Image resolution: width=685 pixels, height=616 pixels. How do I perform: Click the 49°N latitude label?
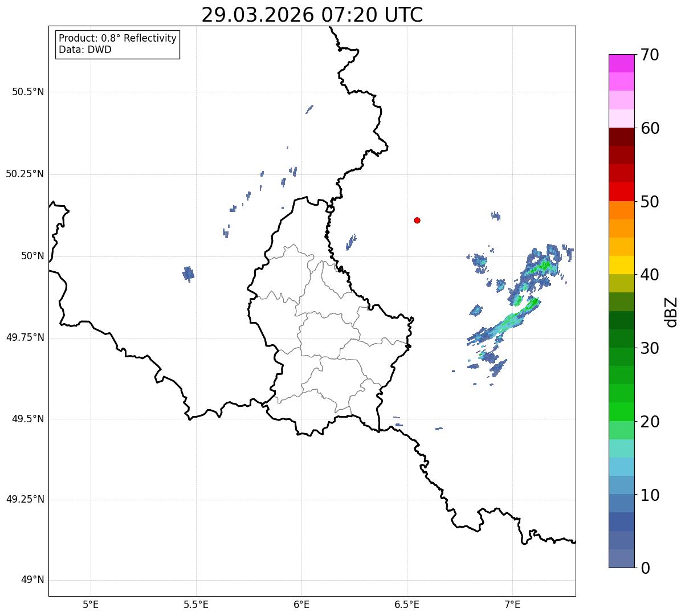[x=33, y=580]
